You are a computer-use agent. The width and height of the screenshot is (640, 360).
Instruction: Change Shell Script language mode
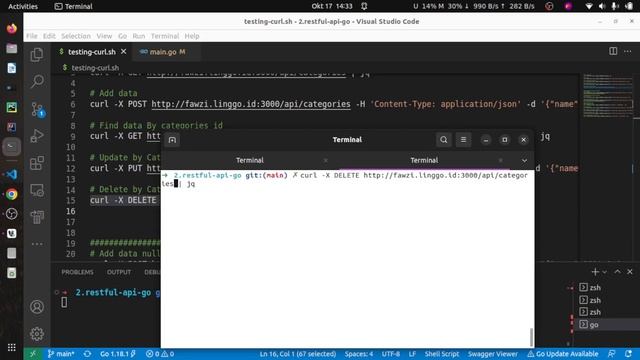(x=442, y=354)
